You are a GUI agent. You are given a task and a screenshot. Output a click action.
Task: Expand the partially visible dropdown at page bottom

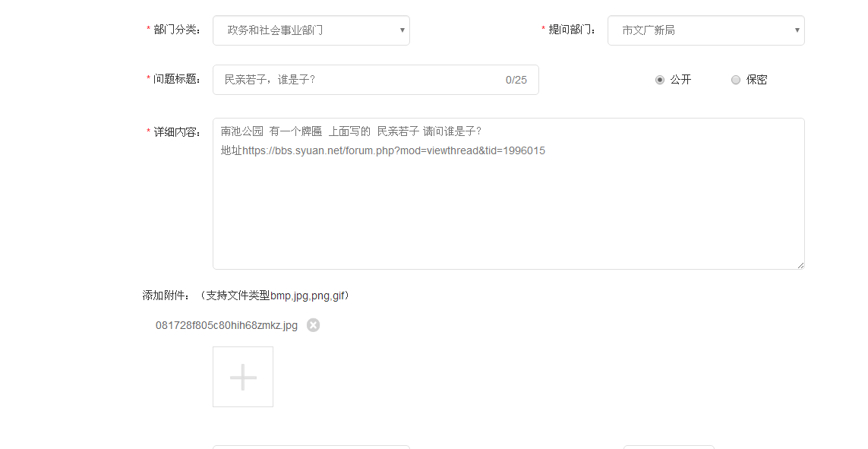pos(311,447)
